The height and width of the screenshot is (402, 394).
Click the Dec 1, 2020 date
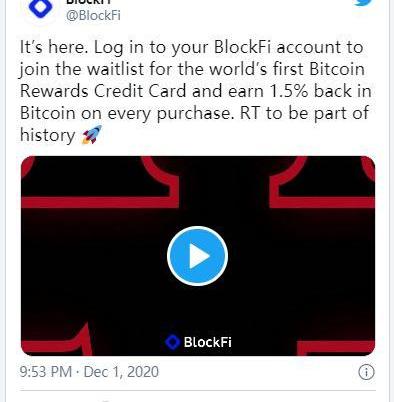pos(121,372)
